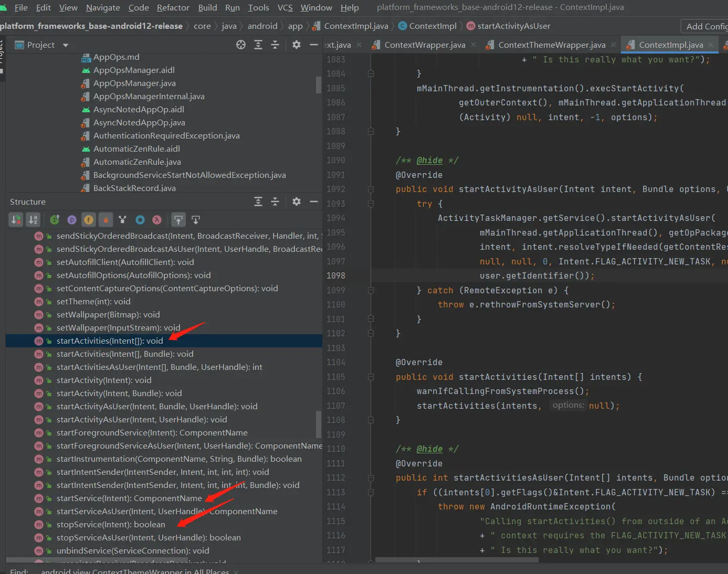This screenshot has width=728, height=574.
Task: Click Show Anonymous Classes blue circle icon
Action: pyautogui.click(x=140, y=220)
